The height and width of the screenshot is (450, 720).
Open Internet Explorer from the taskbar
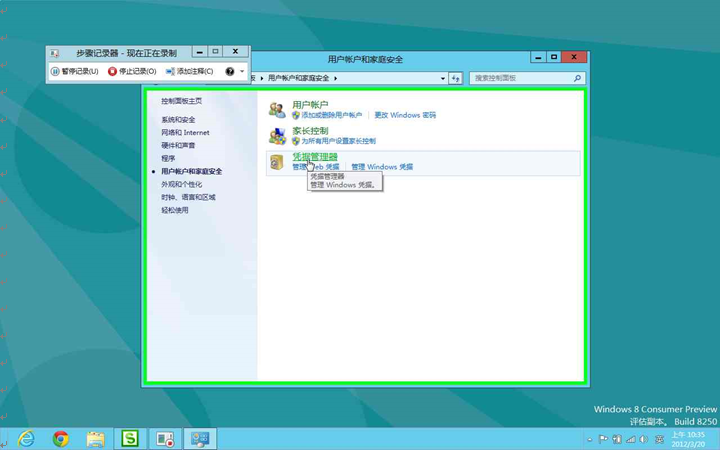26,439
